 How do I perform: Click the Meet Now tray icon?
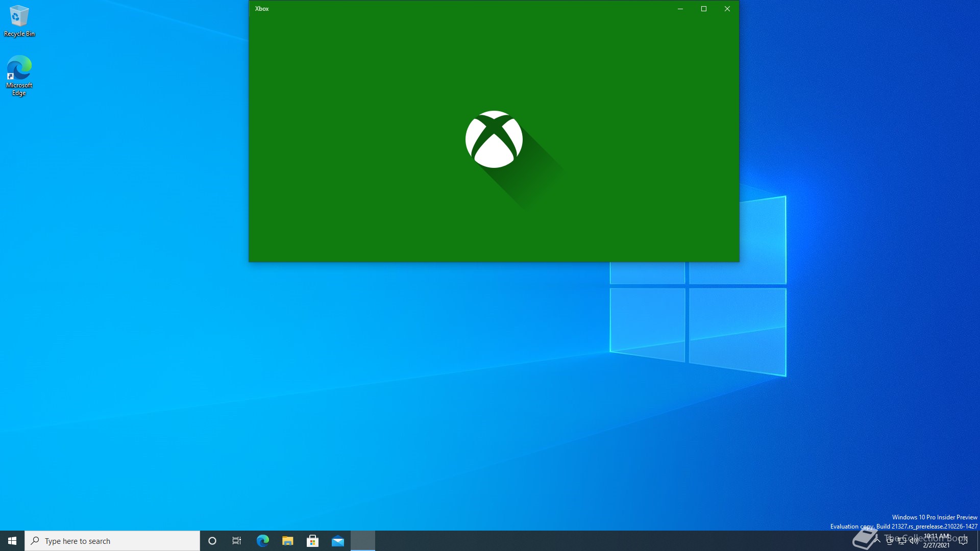890,541
